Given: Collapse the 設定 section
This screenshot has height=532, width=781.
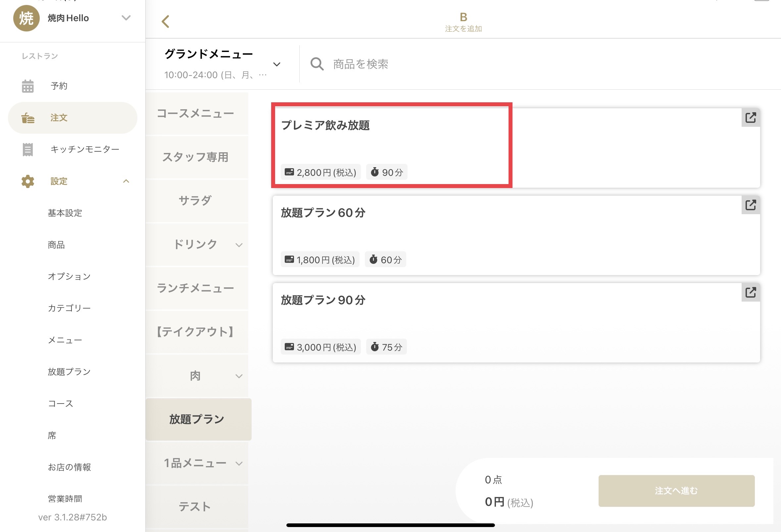Looking at the screenshot, I should tap(126, 181).
